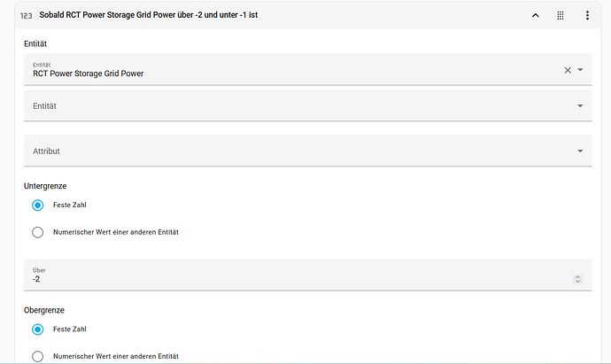Click the RCT Power Storage Grid Power entity text
Image resolution: width=611 pixels, height=364 pixels.
tap(88, 74)
